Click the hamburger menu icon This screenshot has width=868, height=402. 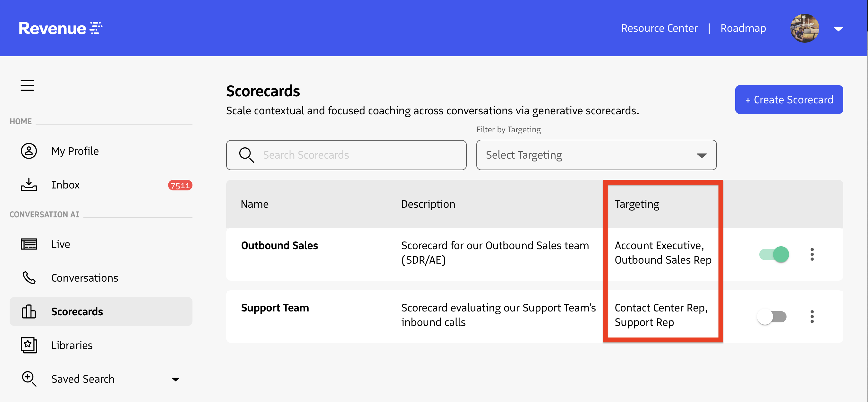pos(27,86)
